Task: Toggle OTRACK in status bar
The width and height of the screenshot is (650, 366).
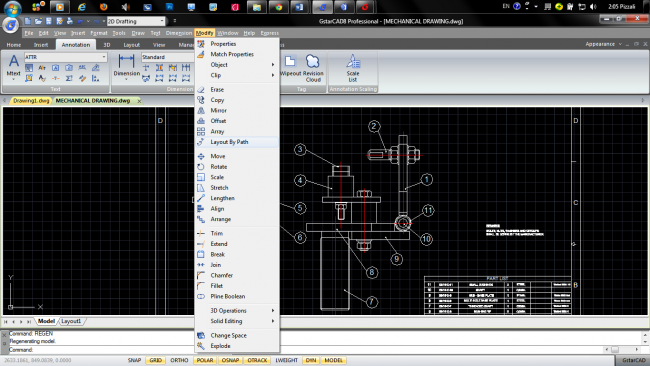Action: pos(257,360)
